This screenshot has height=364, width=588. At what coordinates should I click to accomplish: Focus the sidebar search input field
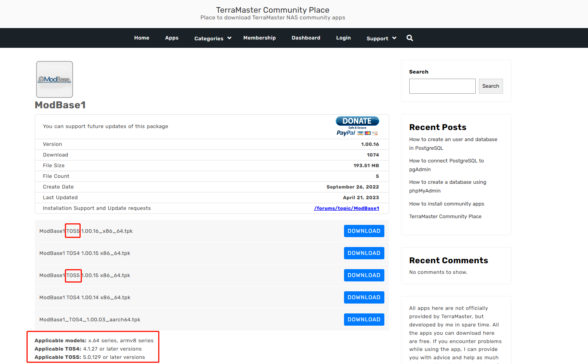coord(442,86)
